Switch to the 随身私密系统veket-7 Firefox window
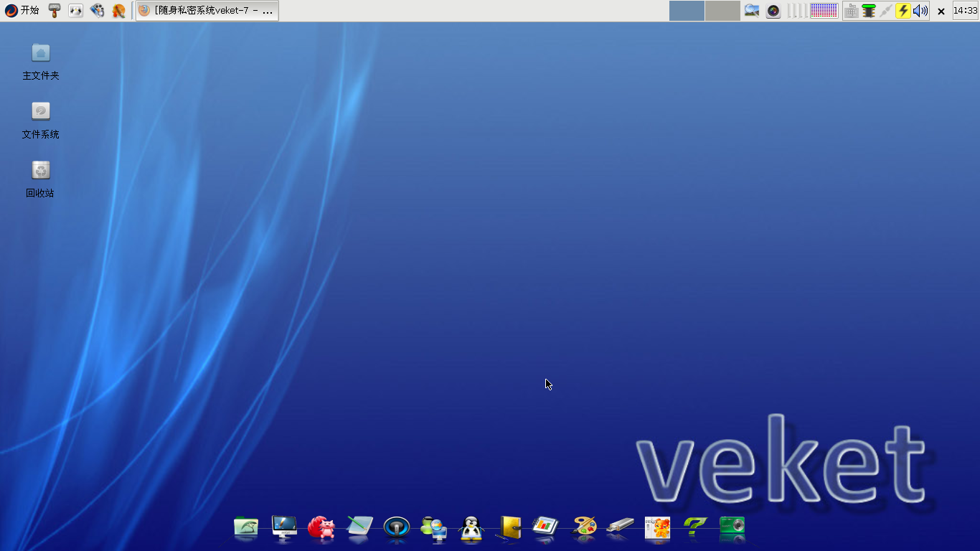This screenshot has width=980, height=551. click(x=207, y=11)
